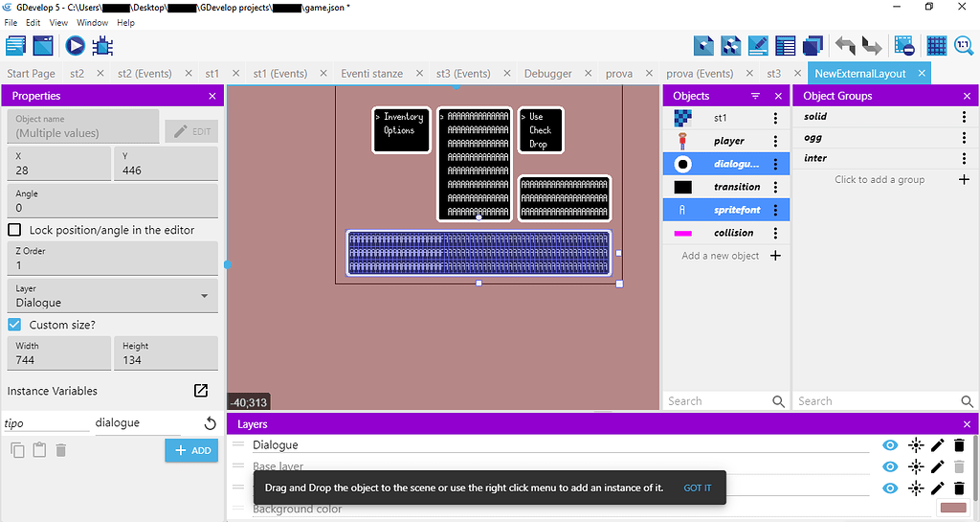Delete the Dialogue layer trash icon
This screenshot has width=980, height=522.
click(x=959, y=445)
